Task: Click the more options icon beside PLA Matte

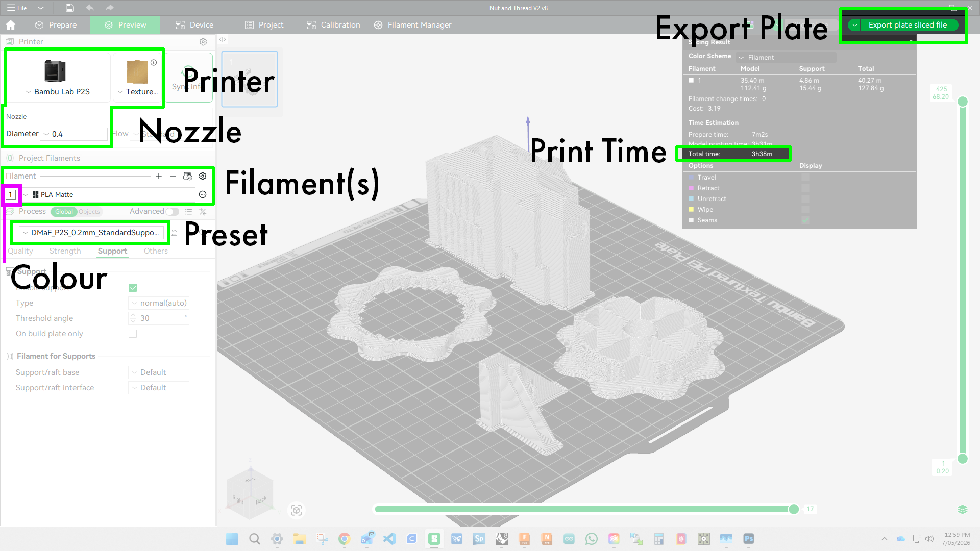Action: (x=203, y=194)
